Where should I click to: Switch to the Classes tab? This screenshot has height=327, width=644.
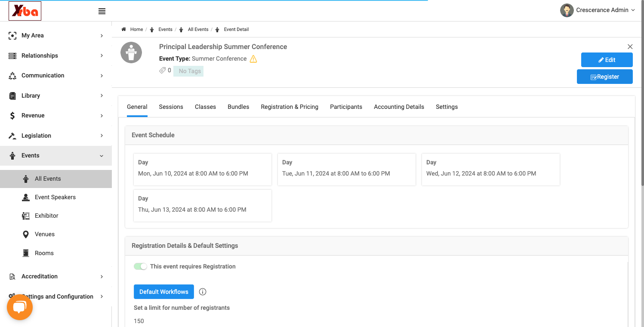coord(205,107)
